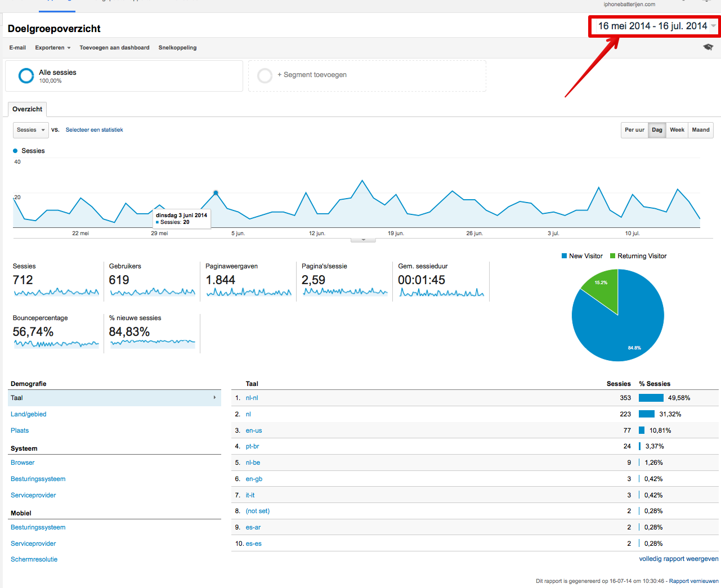The image size is (721, 588).
Task: Open Browser under Systeem
Action: click(x=23, y=463)
